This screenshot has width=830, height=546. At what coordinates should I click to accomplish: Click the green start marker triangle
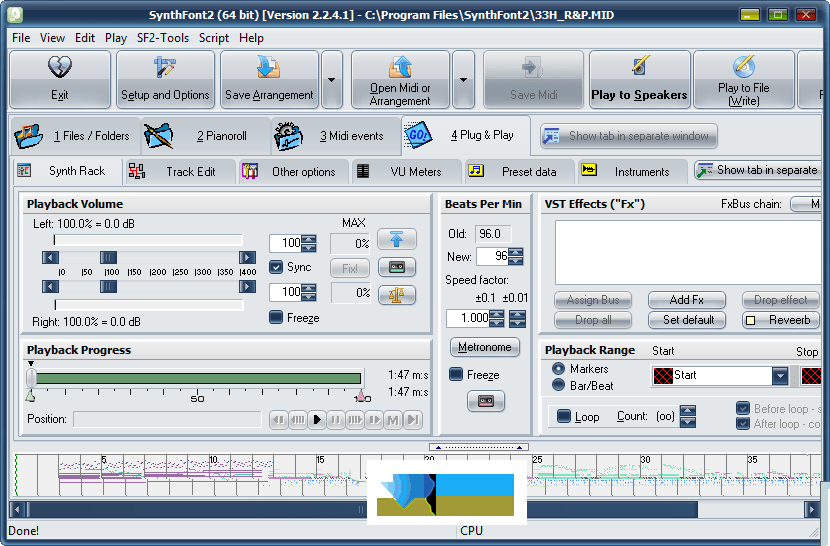(x=30, y=396)
